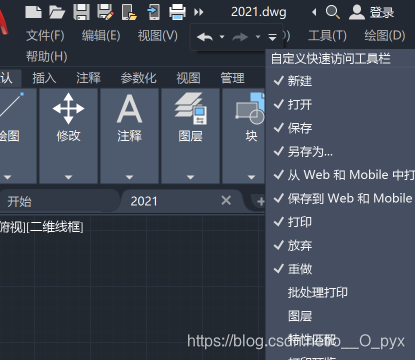415x360 pixels.
Task: Expand the 块 panel arrow
Action: tap(251, 177)
